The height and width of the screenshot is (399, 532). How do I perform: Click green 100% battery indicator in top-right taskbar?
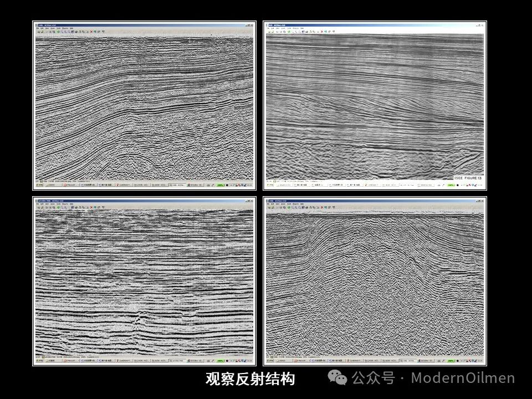(451, 185)
